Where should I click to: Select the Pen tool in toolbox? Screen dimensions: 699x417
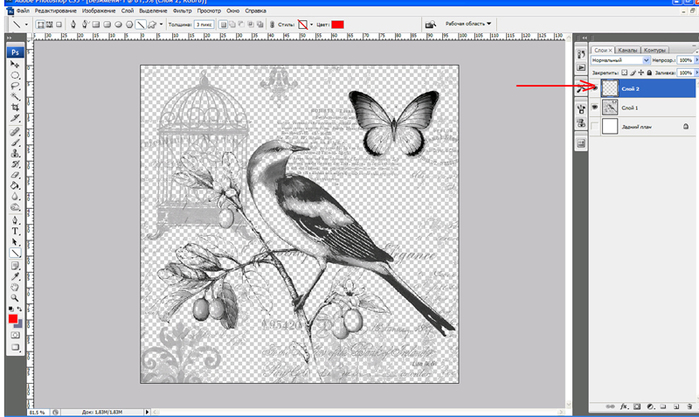click(x=15, y=220)
